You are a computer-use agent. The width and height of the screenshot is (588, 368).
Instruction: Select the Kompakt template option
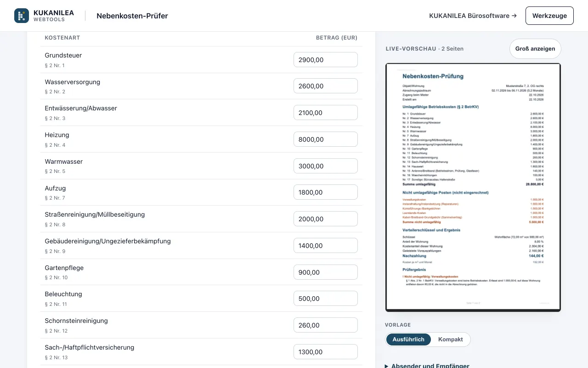[x=450, y=339]
